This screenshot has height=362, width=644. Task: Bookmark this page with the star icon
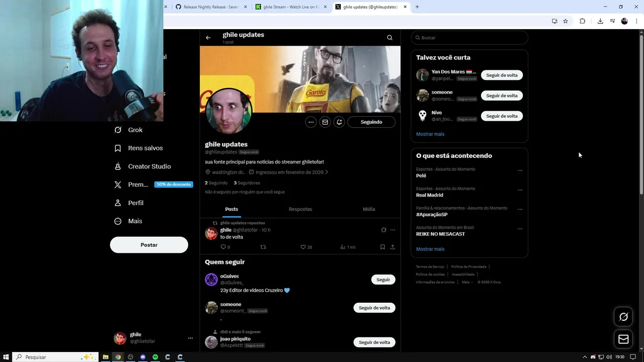point(566,21)
